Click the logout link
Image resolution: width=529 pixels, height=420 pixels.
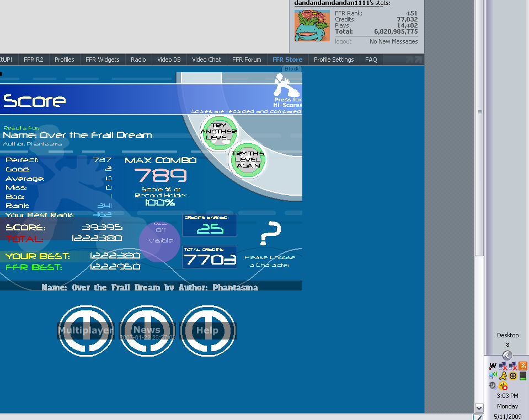tap(343, 41)
